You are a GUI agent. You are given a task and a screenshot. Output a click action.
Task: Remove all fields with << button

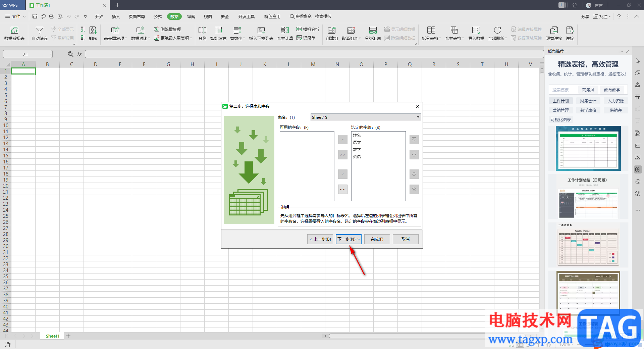point(342,189)
